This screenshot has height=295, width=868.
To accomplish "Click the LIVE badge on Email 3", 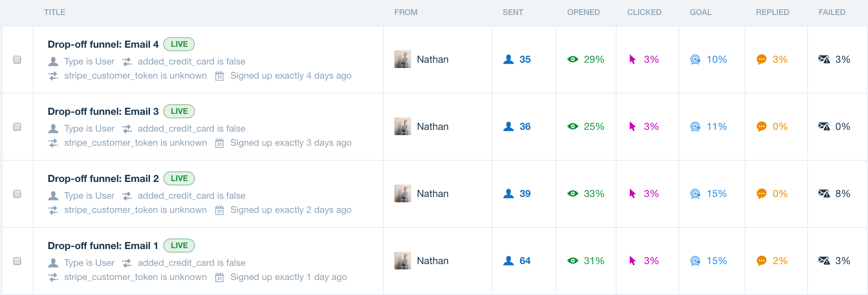I will pos(179,111).
